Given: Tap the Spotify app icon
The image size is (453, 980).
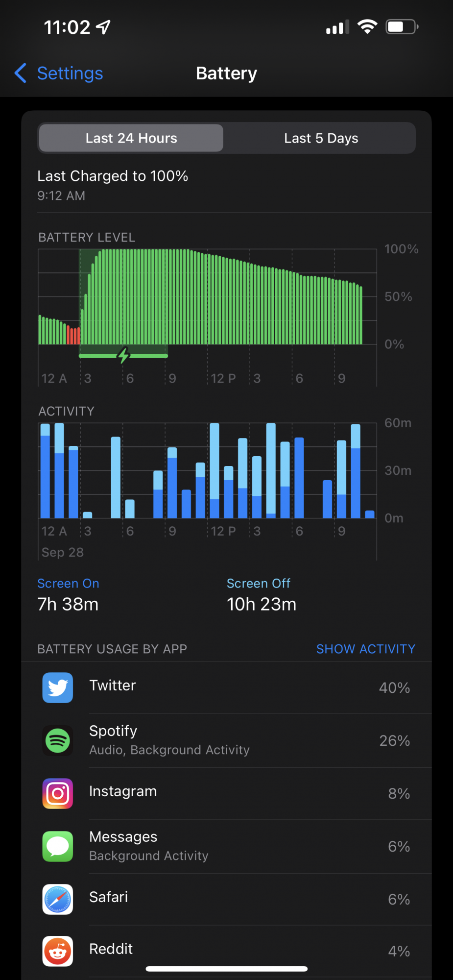Looking at the screenshot, I should click(x=58, y=740).
